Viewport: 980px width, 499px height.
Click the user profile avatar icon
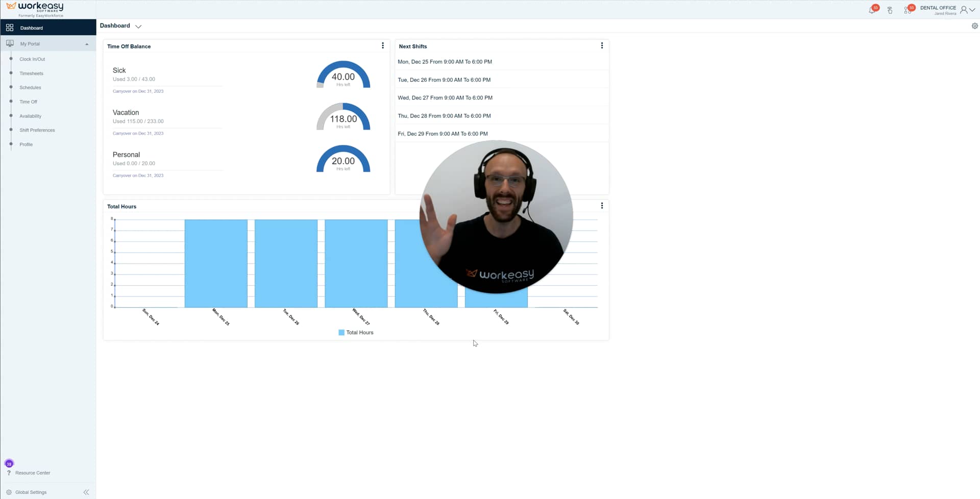pos(964,9)
